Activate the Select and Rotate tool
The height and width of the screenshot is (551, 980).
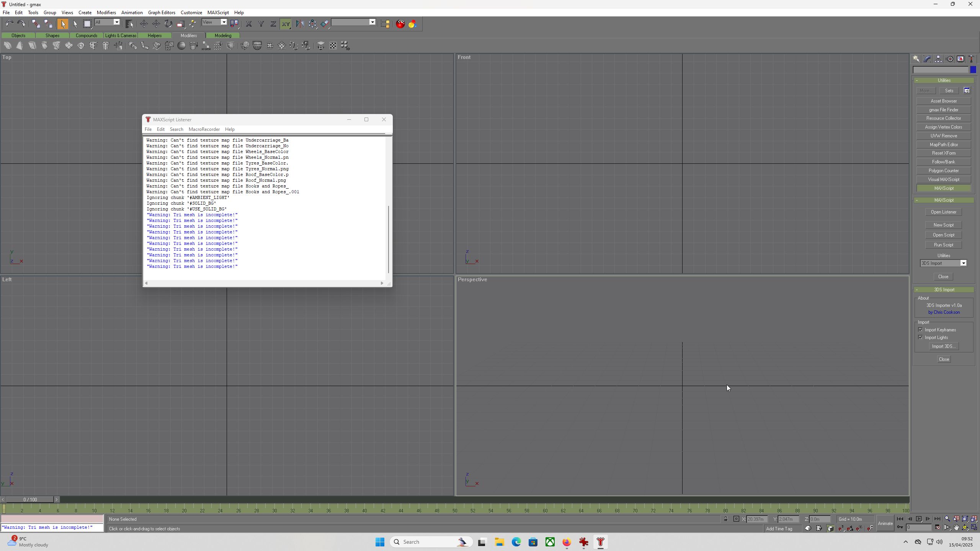(x=168, y=24)
